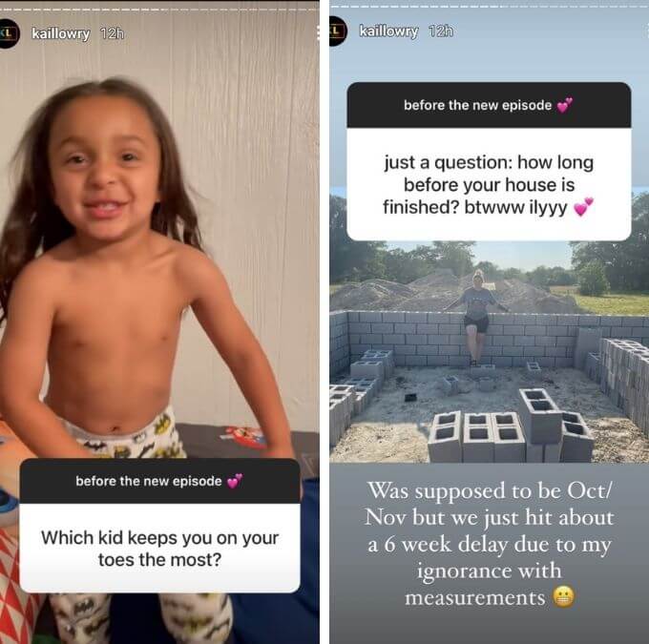Tap the 12h timestamp on right story
Viewport: 649px width, 644px height.
coord(441,31)
